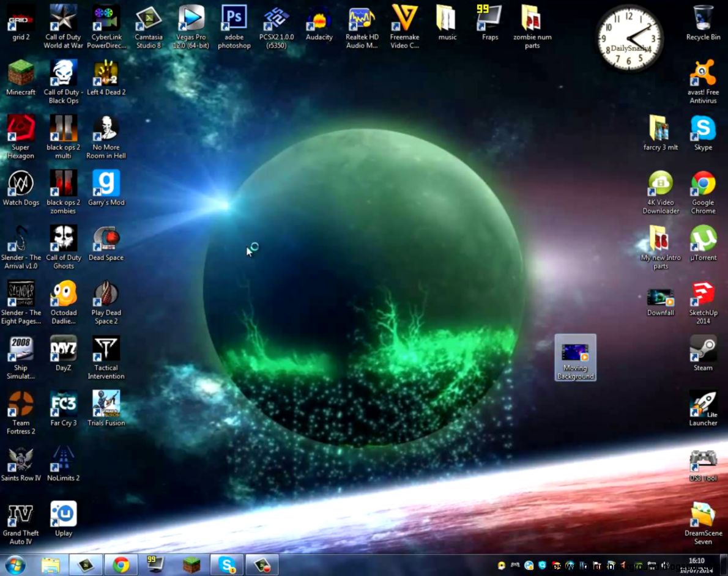Open the Garry's Mod shortcut
Image resolution: width=728 pixels, height=576 pixels.
click(x=106, y=188)
